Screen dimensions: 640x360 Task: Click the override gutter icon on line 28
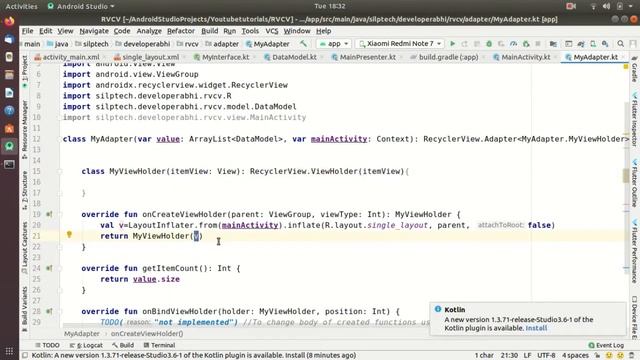click(x=49, y=311)
